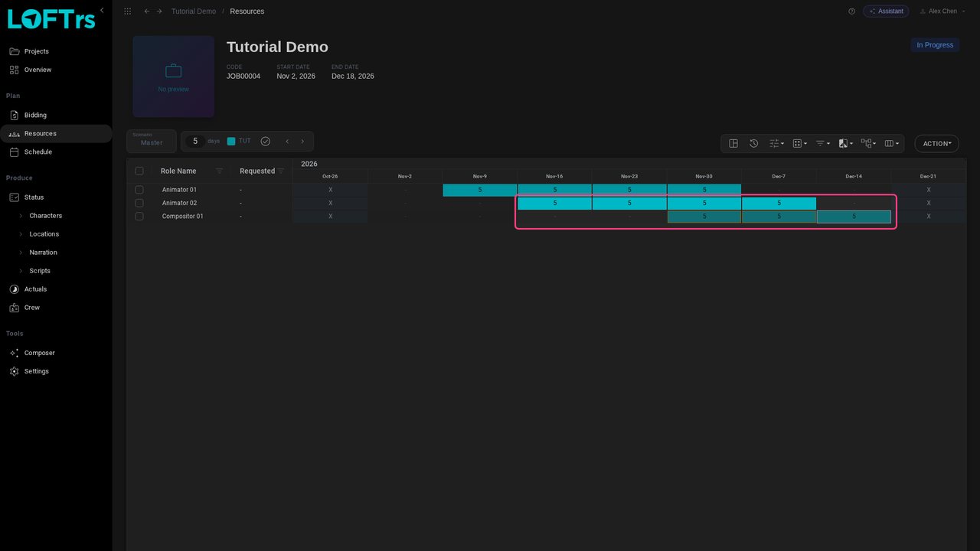Check the Compositor 01 row checkbox
Screen dimensions: 980x551
pyautogui.click(x=139, y=217)
